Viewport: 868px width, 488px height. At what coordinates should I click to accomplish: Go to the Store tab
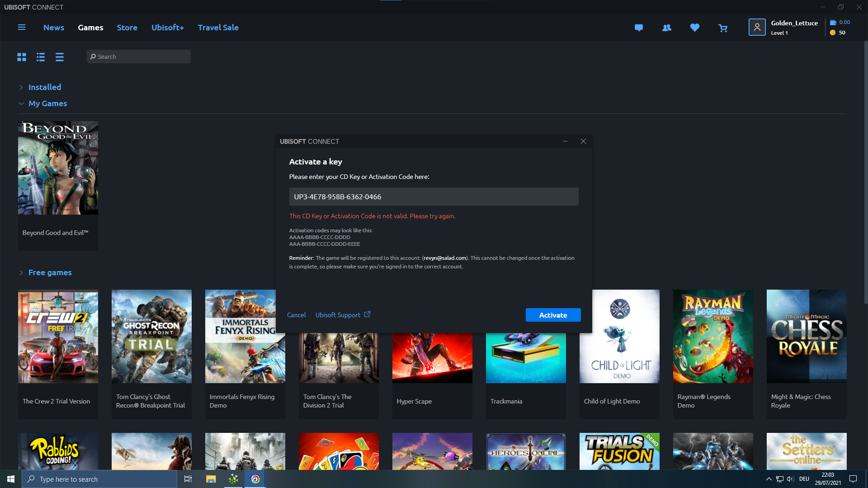pyautogui.click(x=127, y=28)
